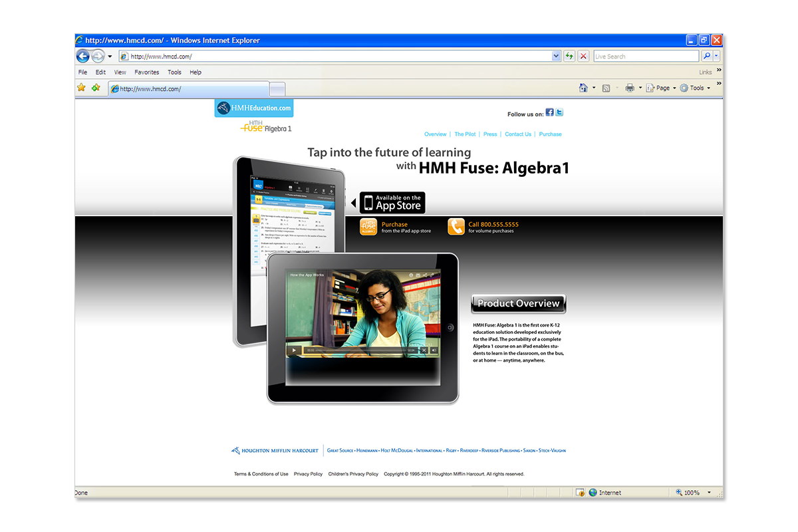Expand the Links toolbar chevron

(719, 70)
